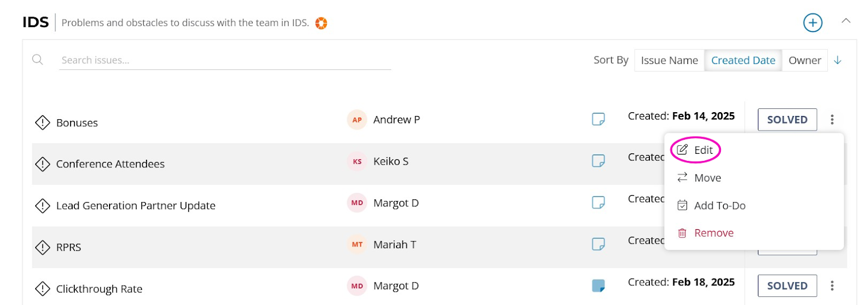This screenshot has width=868, height=305.
Task: Collapse the IDS section chevron
Action: pos(846,21)
